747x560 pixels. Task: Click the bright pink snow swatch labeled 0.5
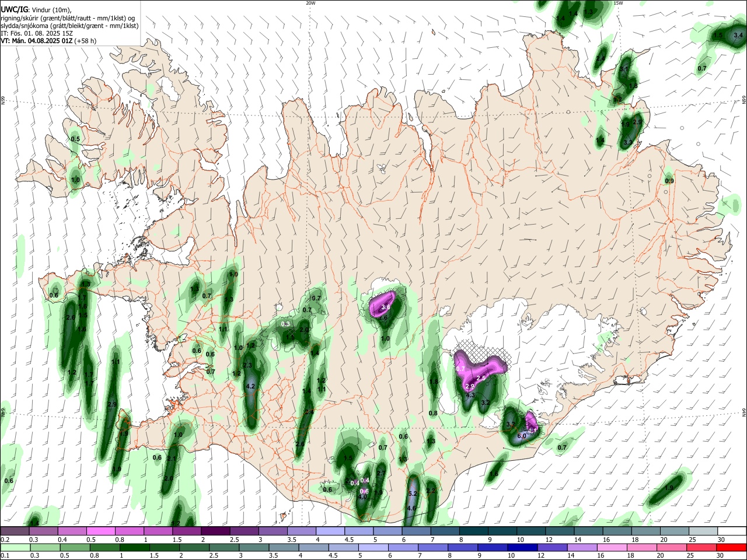101,531
